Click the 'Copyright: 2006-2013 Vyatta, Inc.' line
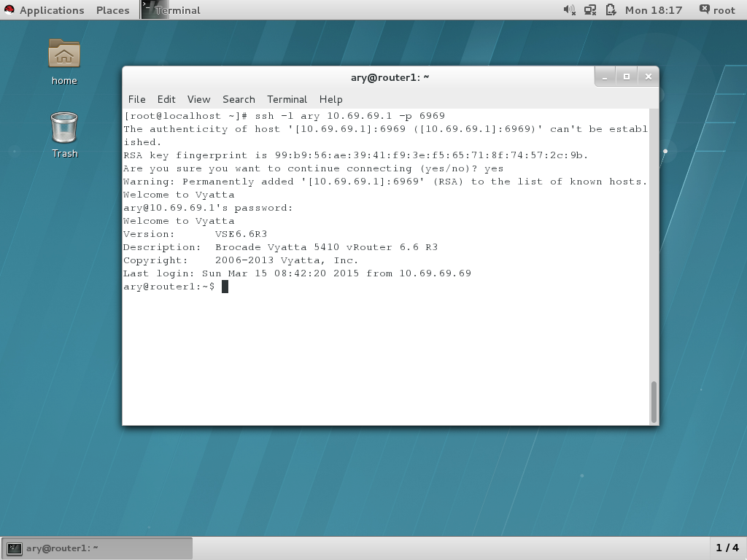 (x=241, y=260)
